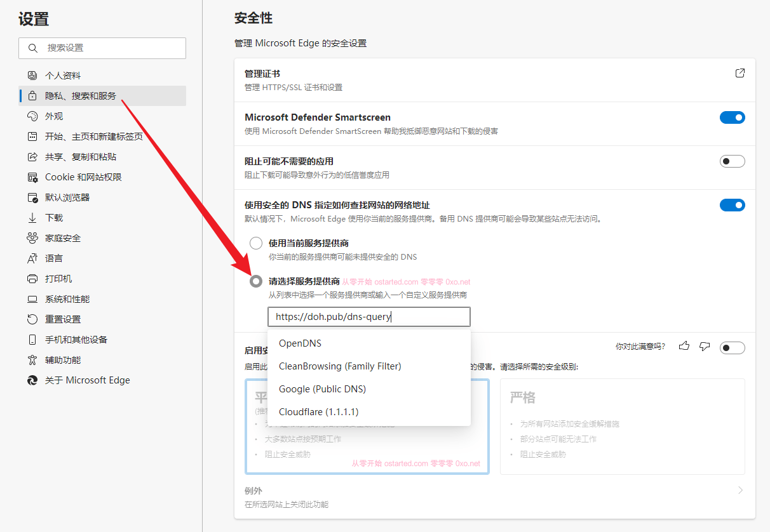Image resolution: width=770 pixels, height=532 pixels.
Task: Go to Cookie 和网站权限 section
Action: coord(102,177)
